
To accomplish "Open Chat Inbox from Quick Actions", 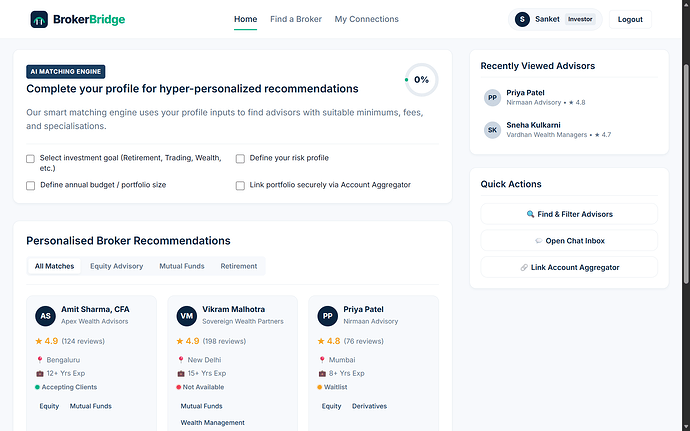I will [x=569, y=241].
